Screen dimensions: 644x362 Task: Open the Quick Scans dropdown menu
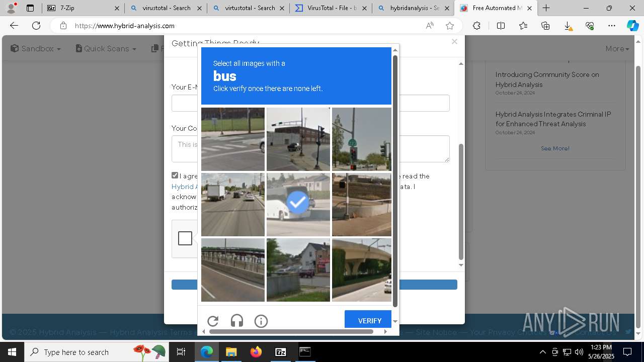click(x=106, y=48)
